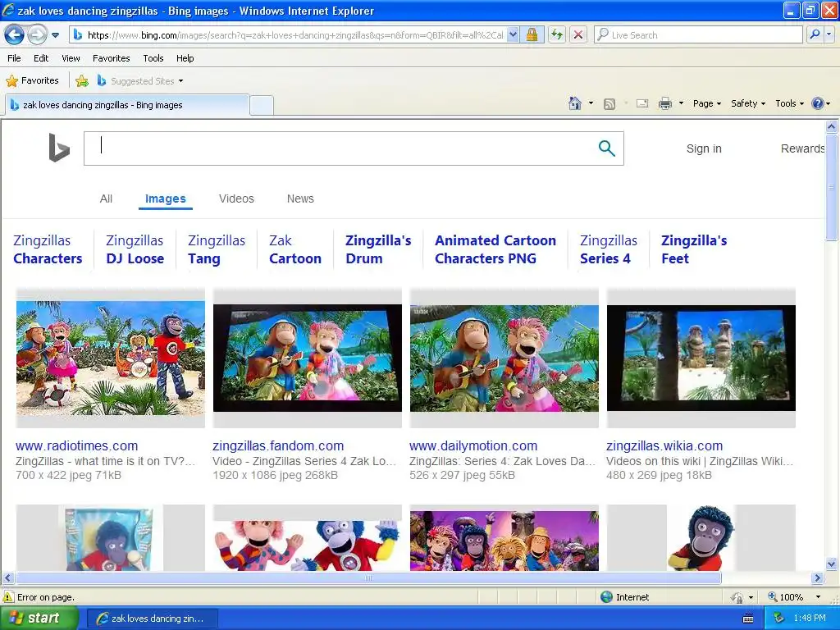Expand the Home button dropdown arrow

591,103
